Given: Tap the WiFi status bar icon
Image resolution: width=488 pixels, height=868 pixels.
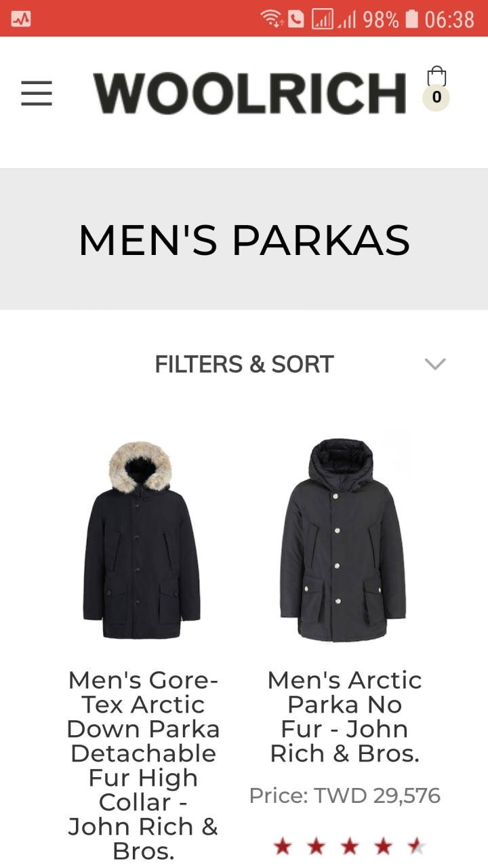Looking at the screenshot, I should click(272, 19).
